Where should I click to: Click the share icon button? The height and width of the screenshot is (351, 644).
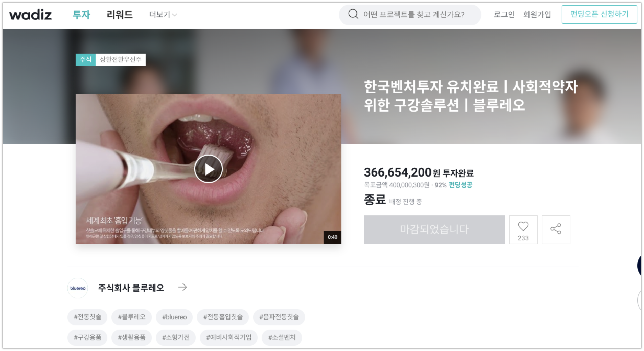point(556,229)
